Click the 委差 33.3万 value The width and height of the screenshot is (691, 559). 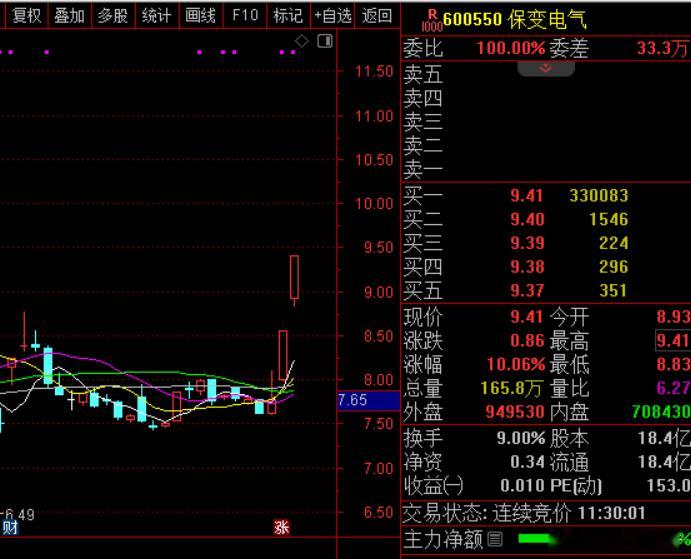coord(662,48)
